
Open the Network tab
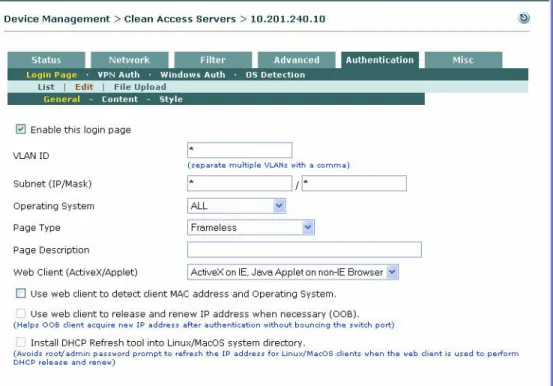[129, 60]
